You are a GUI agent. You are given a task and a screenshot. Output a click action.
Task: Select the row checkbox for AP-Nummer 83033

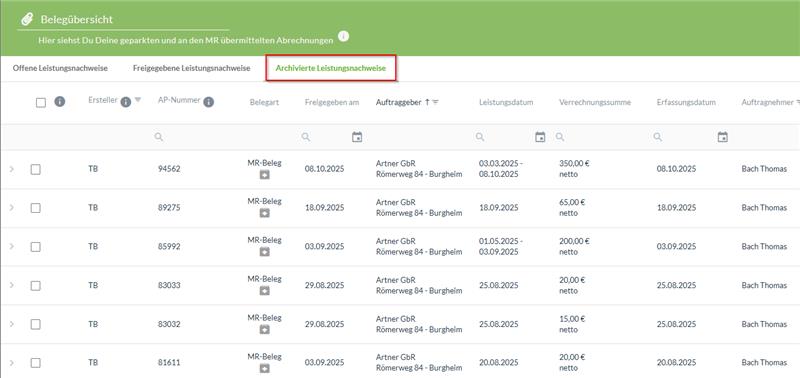(x=35, y=285)
